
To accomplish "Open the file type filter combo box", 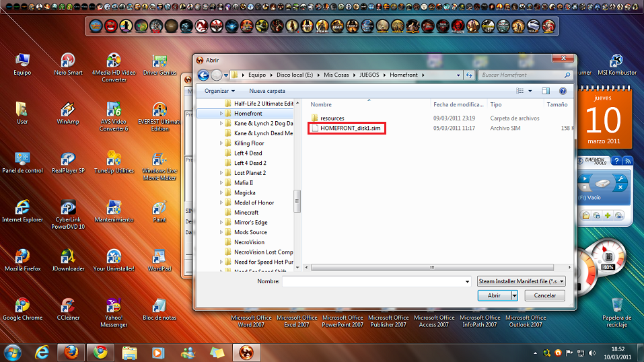I will [x=521, y=281].
